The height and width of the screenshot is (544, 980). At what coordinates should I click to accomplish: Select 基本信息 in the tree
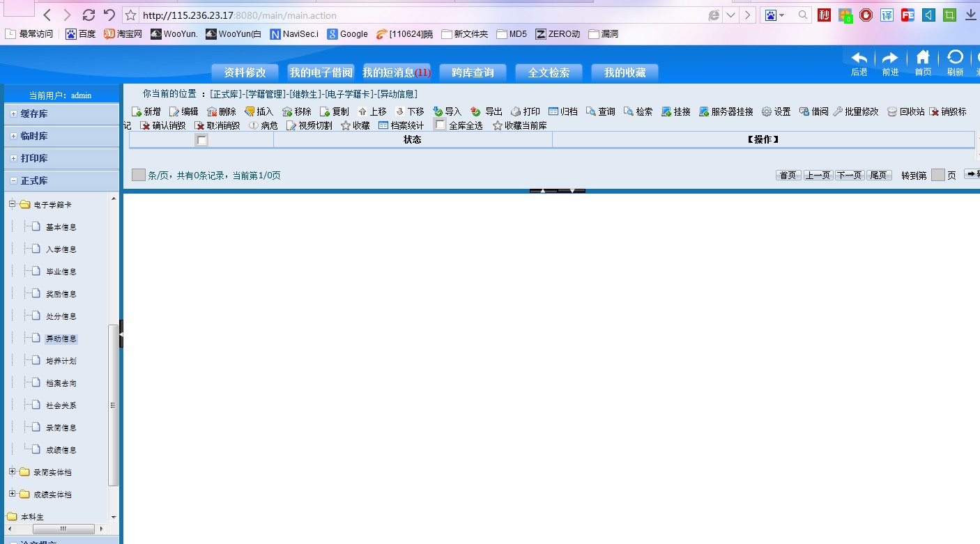coord(61,227)
